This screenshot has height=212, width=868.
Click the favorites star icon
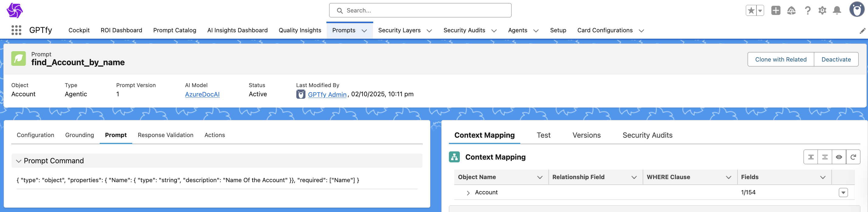(751, 10)
